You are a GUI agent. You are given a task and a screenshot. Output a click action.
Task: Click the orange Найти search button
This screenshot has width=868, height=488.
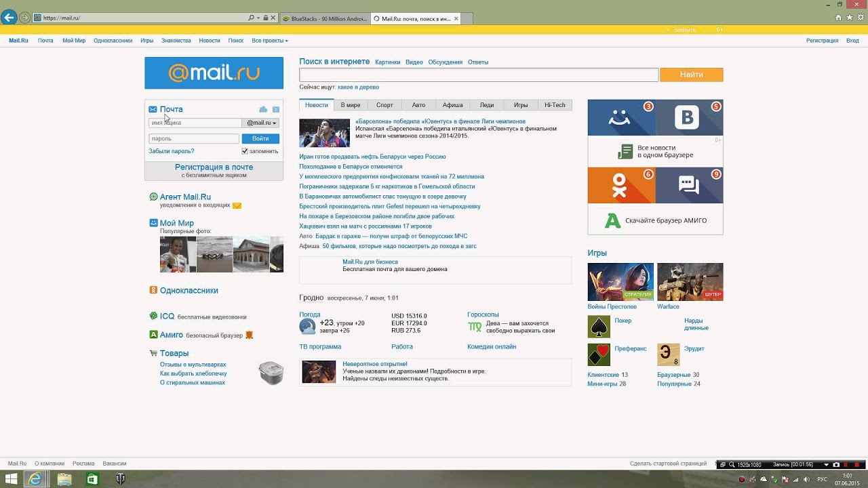tap(691, 75)
